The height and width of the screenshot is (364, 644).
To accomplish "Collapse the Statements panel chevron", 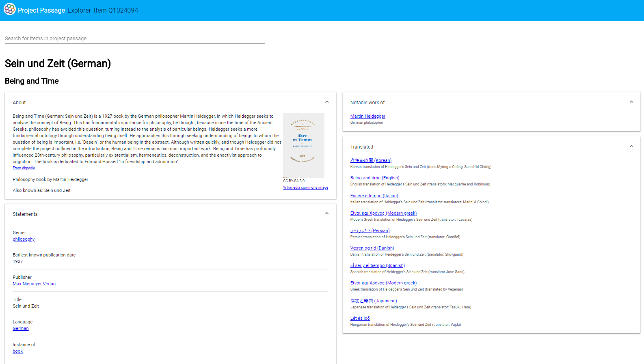I will click(327, 214).
